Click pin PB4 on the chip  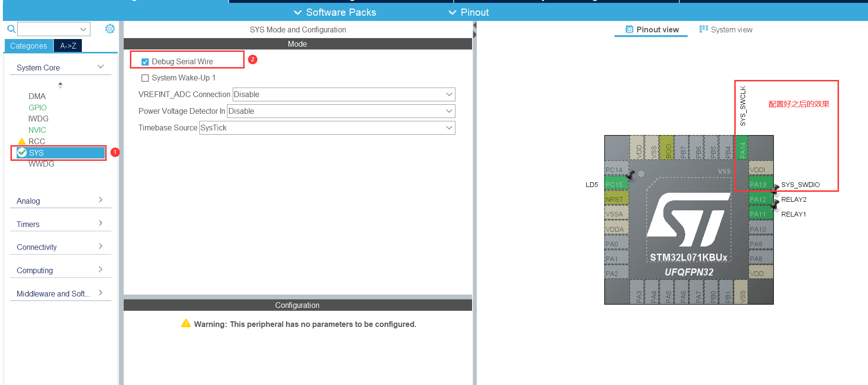(727, 148)
